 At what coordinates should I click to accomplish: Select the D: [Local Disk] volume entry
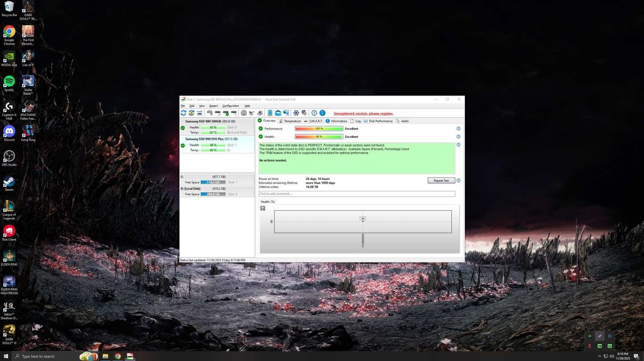(217, 191)
